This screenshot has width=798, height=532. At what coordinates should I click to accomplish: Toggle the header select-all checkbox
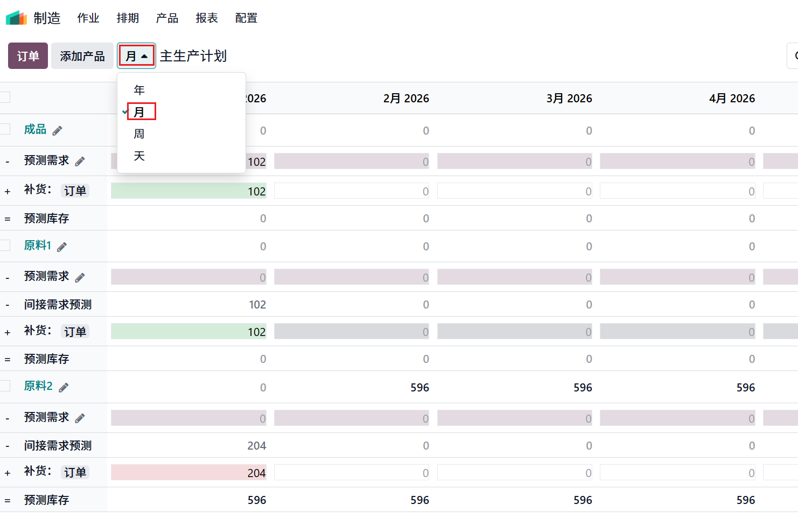click(5, 97)
